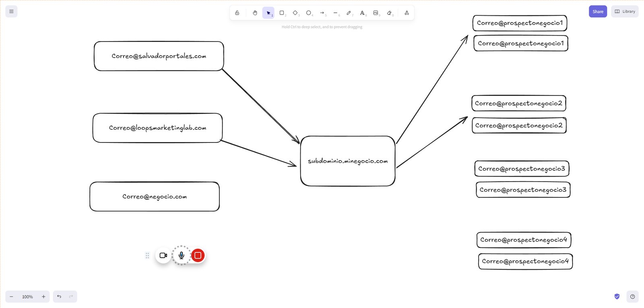This screenshot has height=308, width=644.
Task: Select the Insert image tool
Action: pos(376,13)
